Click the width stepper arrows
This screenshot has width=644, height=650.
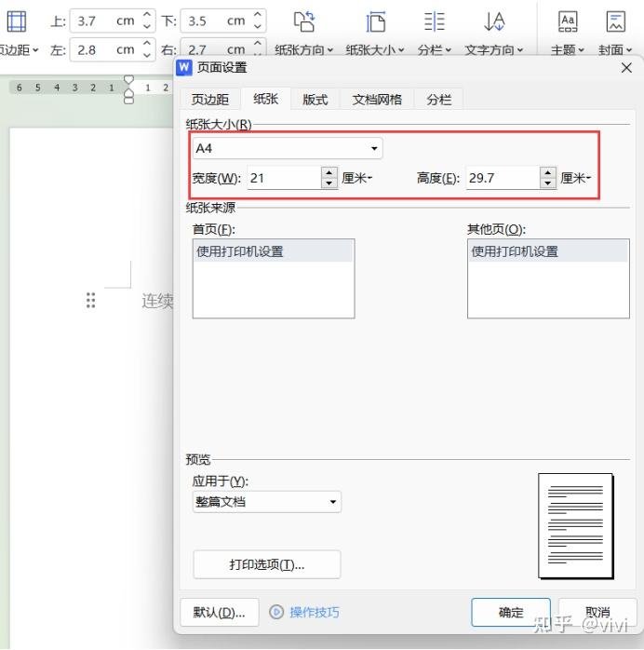(x=329, y=178)
